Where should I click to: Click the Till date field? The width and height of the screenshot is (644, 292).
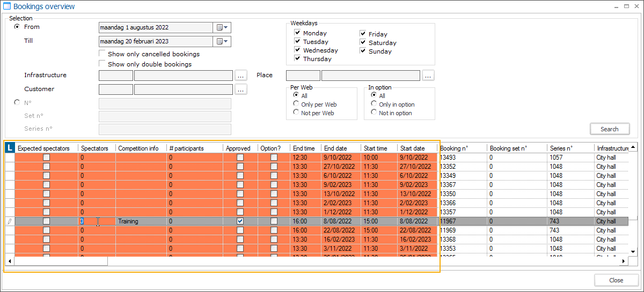pos(156,41)
